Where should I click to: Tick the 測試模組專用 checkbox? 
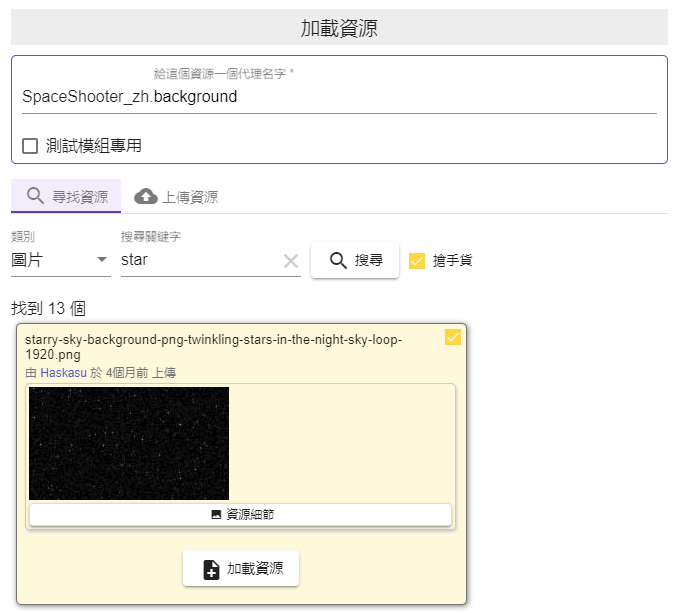coord(30,146)
